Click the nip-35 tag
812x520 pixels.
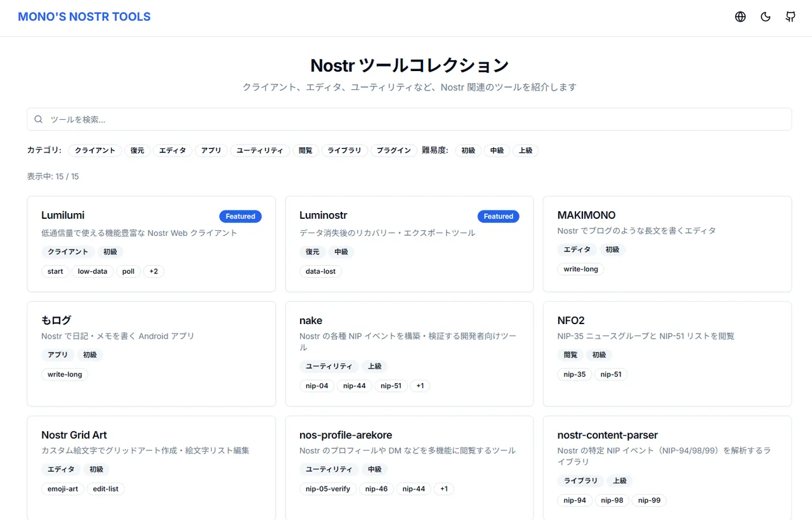[575, 374]
